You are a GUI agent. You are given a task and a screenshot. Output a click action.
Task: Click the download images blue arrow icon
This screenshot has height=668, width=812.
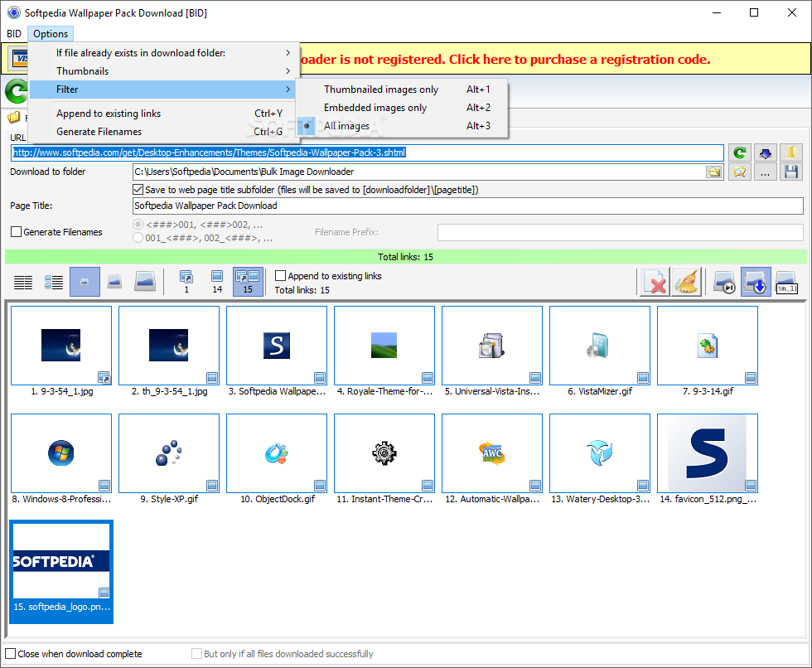click(x=756, y=283)
